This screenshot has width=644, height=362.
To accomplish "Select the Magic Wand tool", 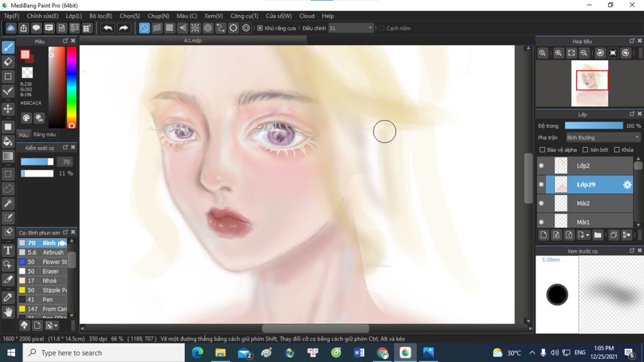I will (8, 203).
